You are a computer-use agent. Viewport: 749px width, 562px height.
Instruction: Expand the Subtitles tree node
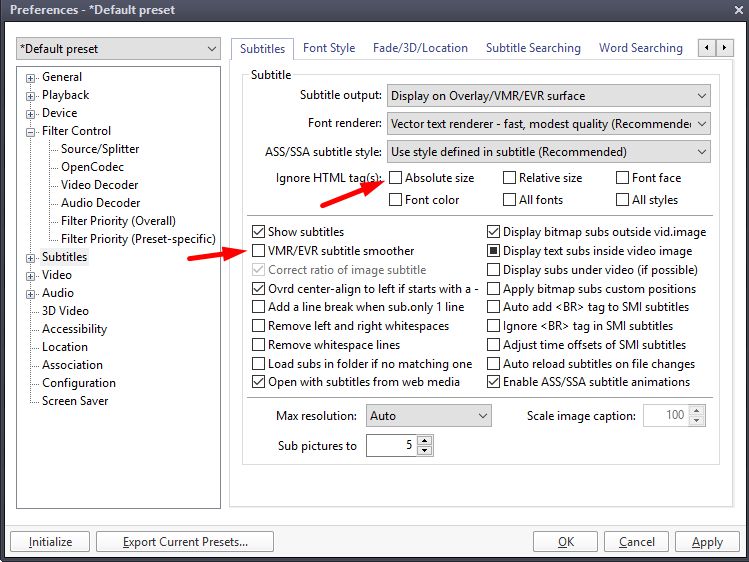pyautogui.click(x=31, y=258)
